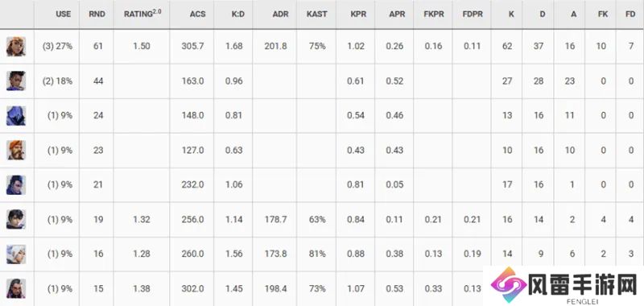Sort by the FKPR column header
Image resolution: width=644 pixels, height=306 pixels.
pos(433,14)
